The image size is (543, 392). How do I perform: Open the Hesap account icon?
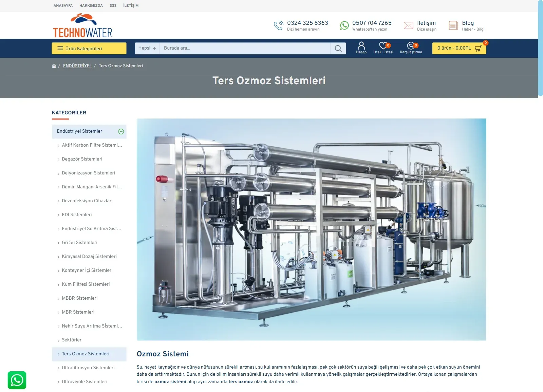pos(361,48)
